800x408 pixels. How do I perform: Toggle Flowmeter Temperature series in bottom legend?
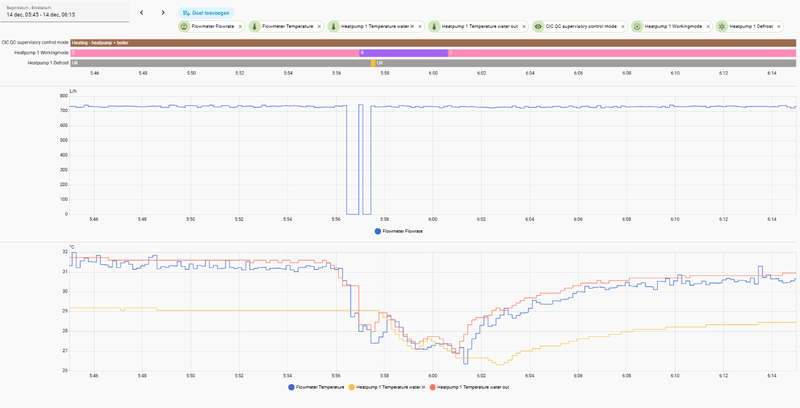click(316, 387)
